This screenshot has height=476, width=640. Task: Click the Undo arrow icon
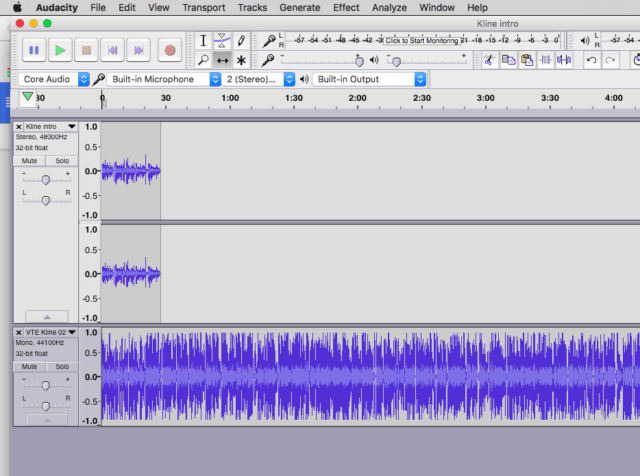pyautogui.click(x=591, y=60)
